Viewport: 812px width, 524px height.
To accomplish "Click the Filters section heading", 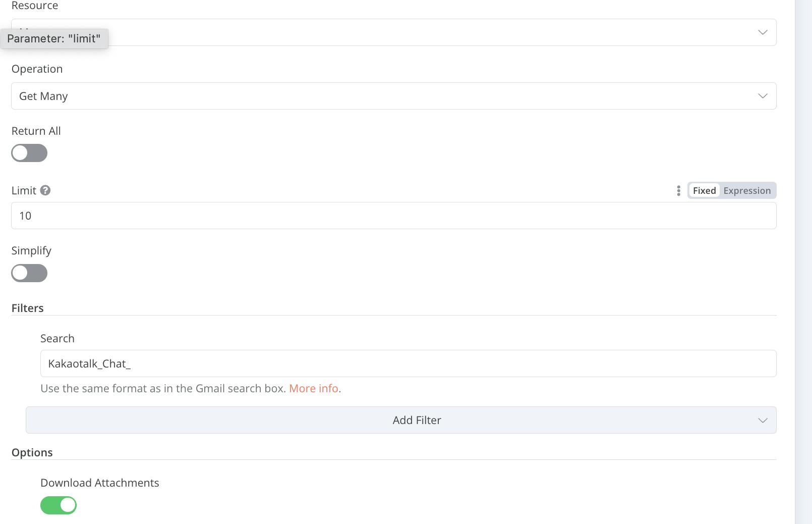I will click(28, 308).
